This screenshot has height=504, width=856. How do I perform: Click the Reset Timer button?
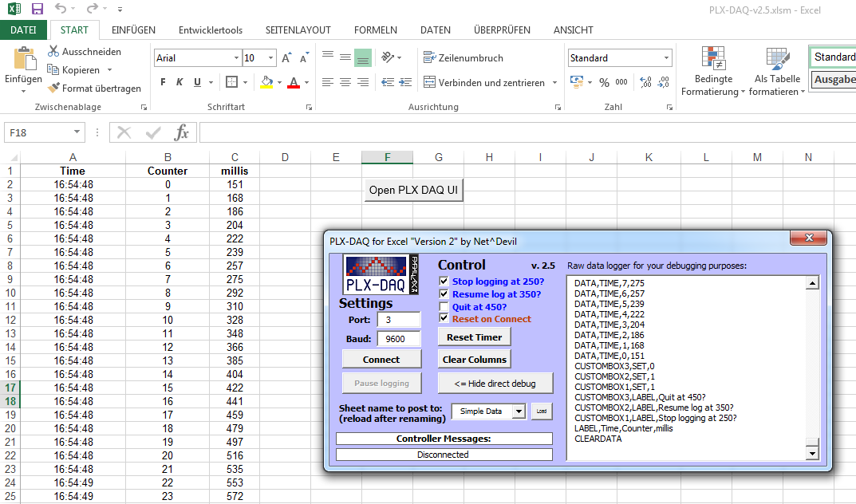pos(475,337)
